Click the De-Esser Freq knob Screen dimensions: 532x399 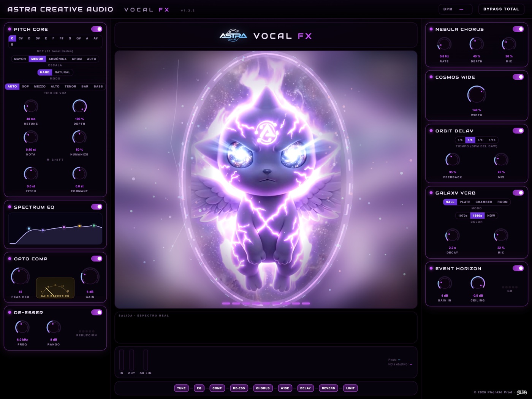(22, 328)
